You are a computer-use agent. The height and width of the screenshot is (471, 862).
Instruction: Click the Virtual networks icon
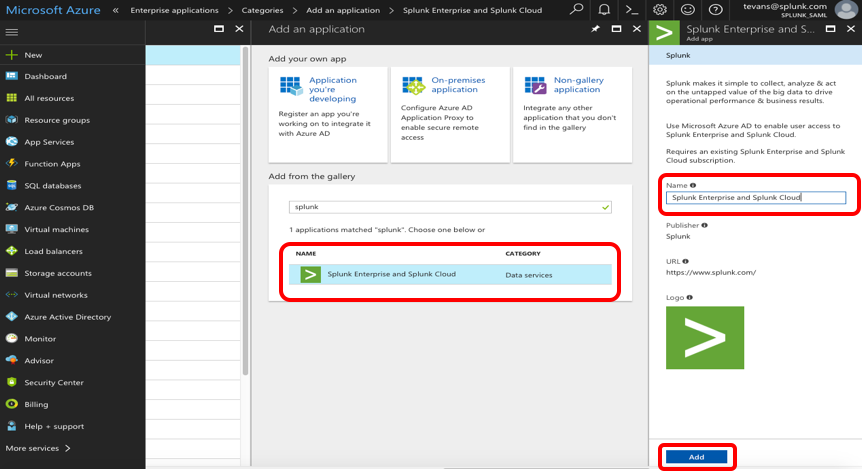[12, 295]
